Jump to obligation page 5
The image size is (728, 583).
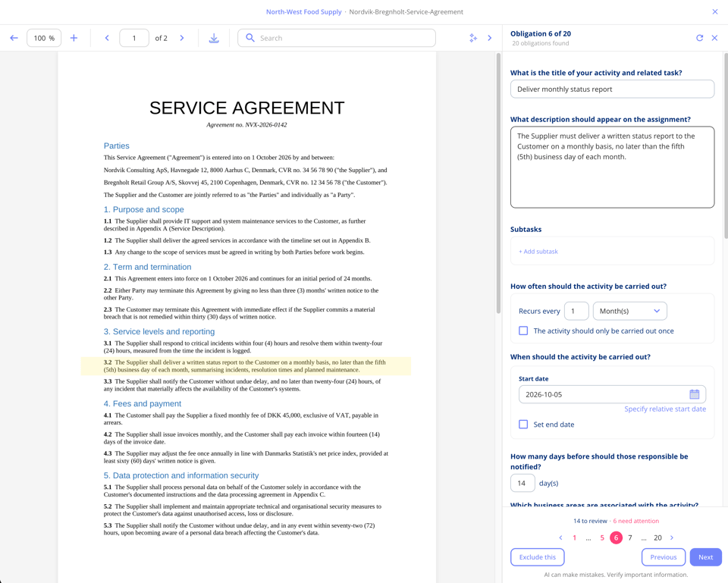[x=602, y=538]
